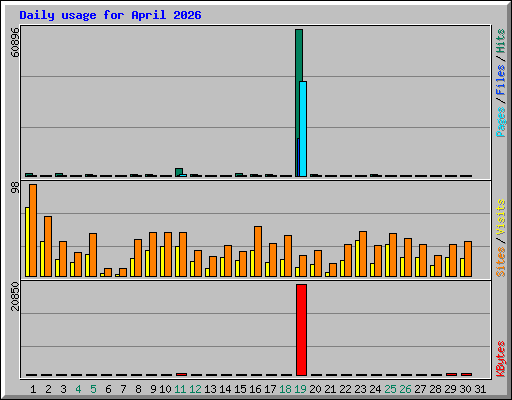Click the orange bar for day 2
Image resolution: width=512 pixels, height=400 pixels.
coord(48,246)
